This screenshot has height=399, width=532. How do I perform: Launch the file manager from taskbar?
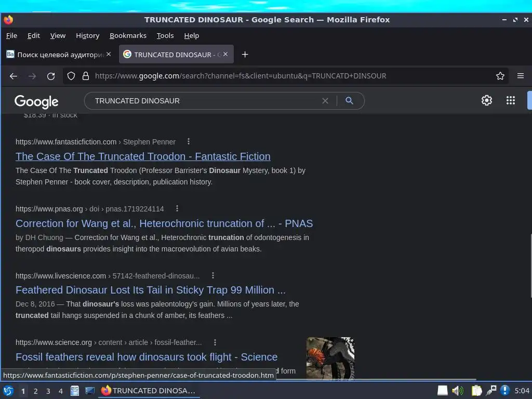coord(75,391)
